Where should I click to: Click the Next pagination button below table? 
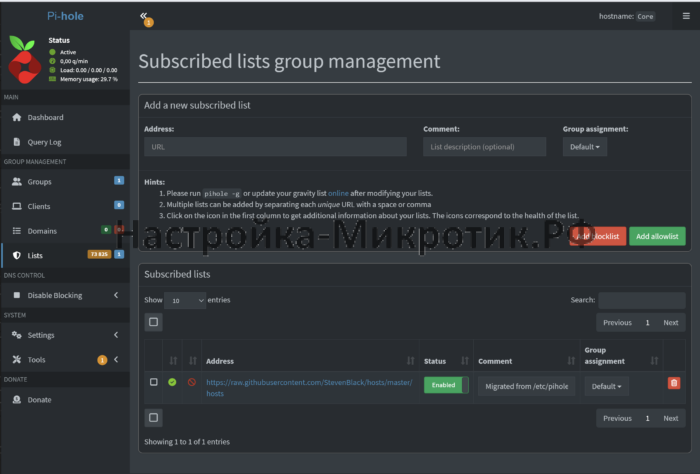[x=670, y=418]
